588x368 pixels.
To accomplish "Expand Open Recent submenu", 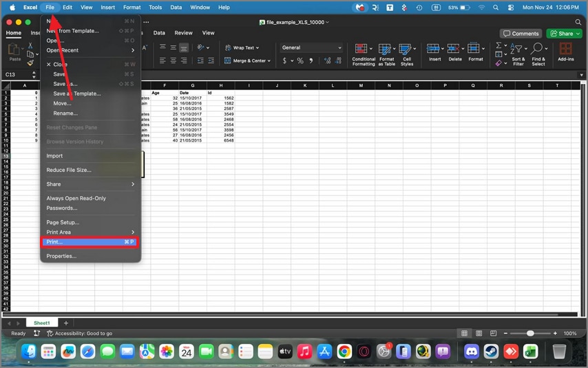I will pyautogui.click(x=133, y=50).
